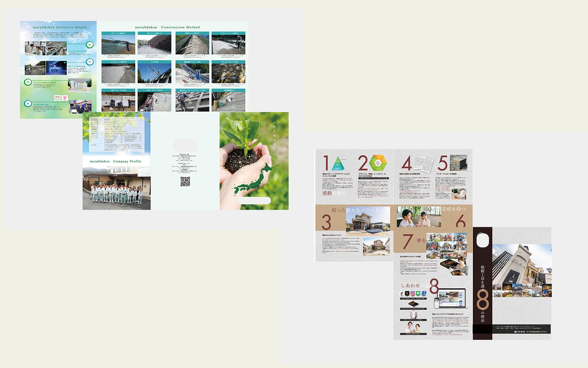Click the SD工法 construction photo
The width and height of the screenshot is (588, 368).
154,73
